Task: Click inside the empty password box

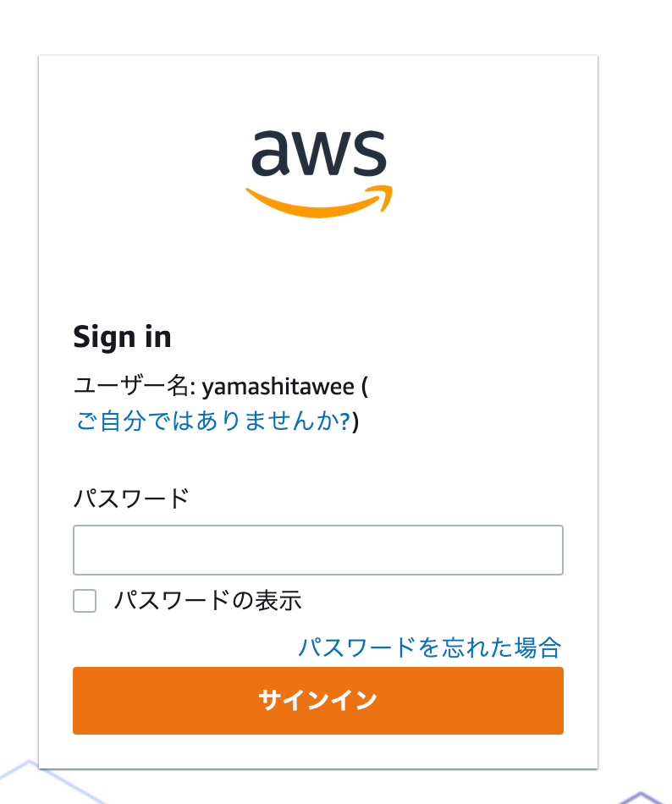Action: [317, 549]
